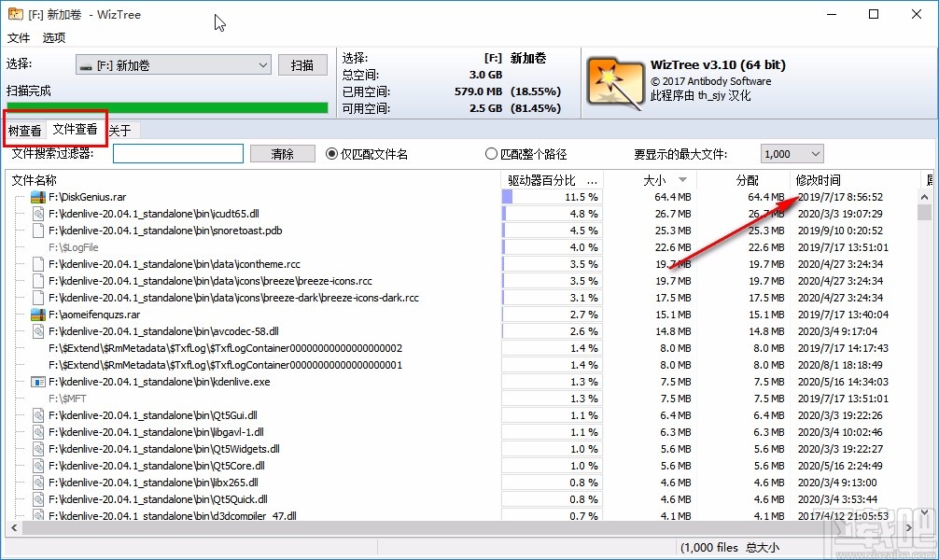Click the libgavl-1.dll file icon
939x560 pixels.
click(x=38, y=432)
